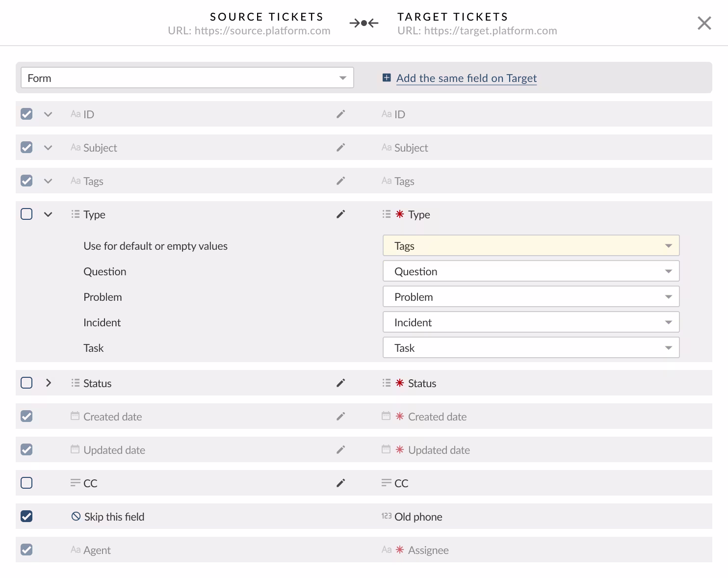The image size is (728, 578).
Task: Click the pencil edit icon for Type row
Action: point(340,214)
